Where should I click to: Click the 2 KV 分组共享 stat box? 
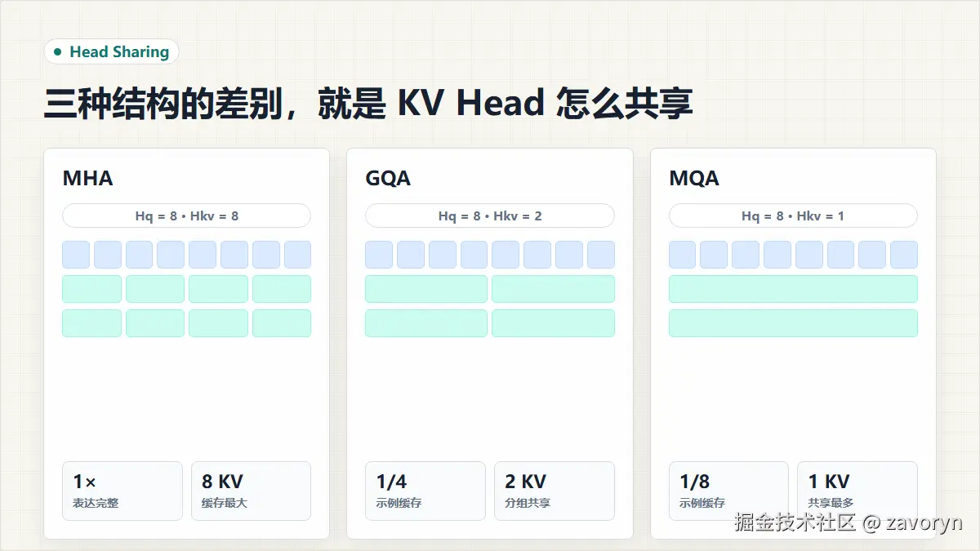click(x=554, y=491)
